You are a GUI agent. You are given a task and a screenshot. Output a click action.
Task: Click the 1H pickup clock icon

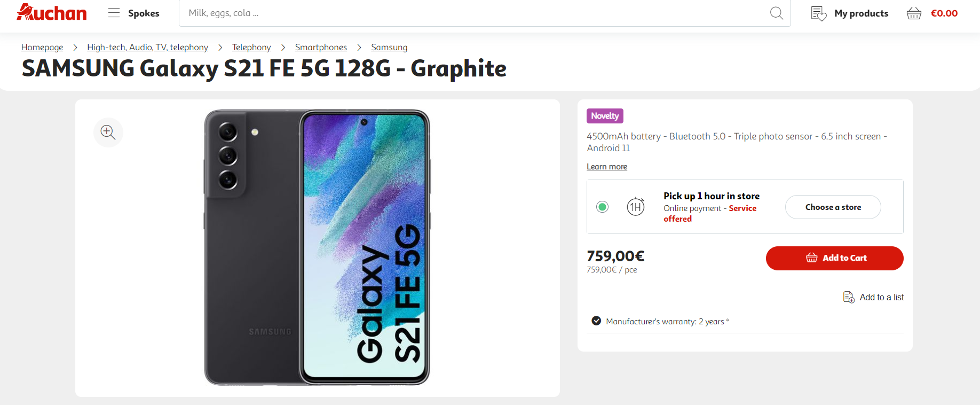[x=635, y=207]
